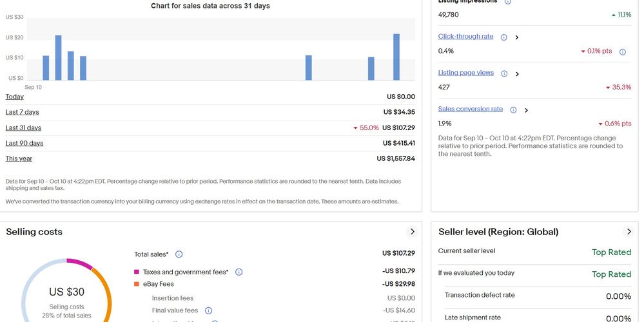Image resolution: width=644 pixels, height=322 pixels.
Task: Select the Last 90 days period
Action: pyautogui.click(x=24, y=143)
